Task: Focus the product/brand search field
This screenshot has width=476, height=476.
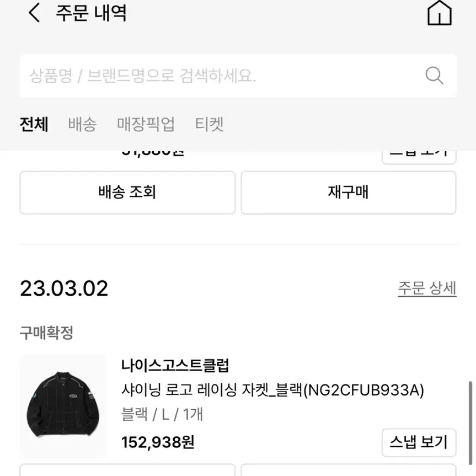Action: coord(238,76)
